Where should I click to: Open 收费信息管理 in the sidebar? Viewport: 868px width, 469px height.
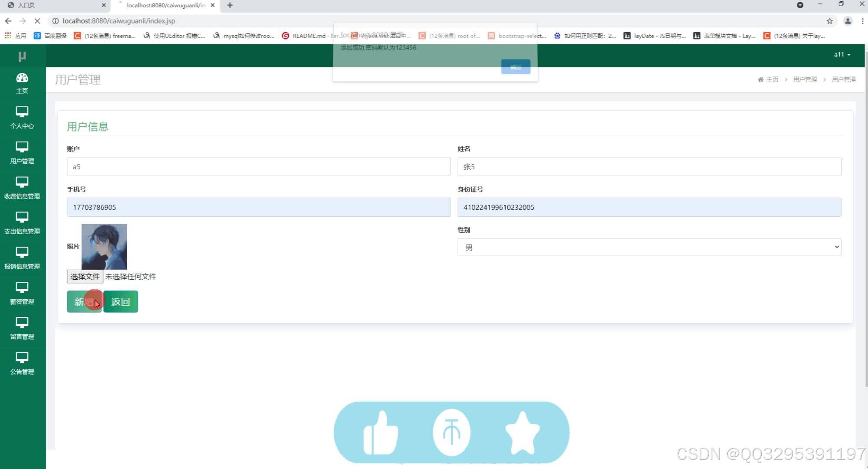pos(22,188)
